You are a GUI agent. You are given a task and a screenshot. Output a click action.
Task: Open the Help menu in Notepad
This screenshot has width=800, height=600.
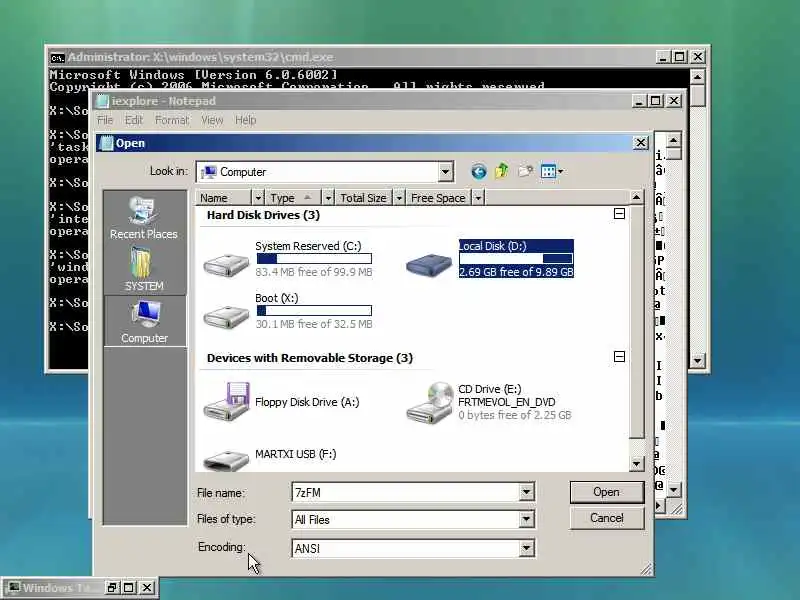(245, 120)
